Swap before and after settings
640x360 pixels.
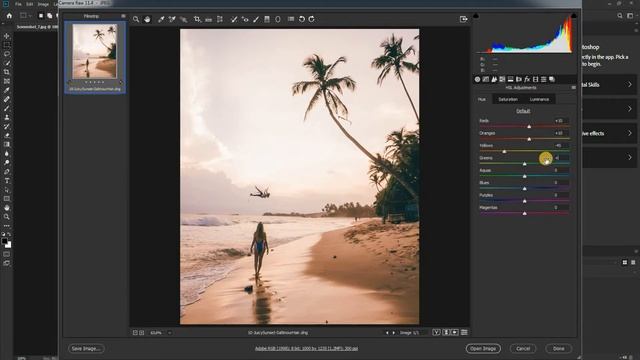pyautogui.click(x=446, y=333)
